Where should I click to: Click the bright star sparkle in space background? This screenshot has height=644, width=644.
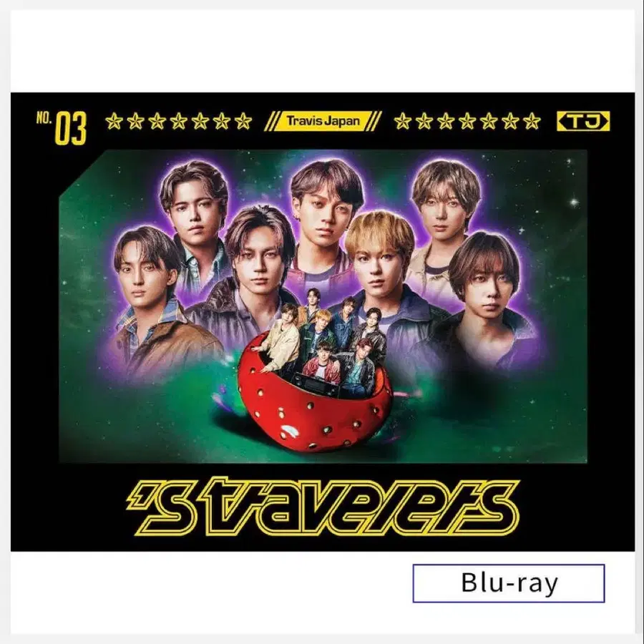pyautogui.click(x=574, y=202)
